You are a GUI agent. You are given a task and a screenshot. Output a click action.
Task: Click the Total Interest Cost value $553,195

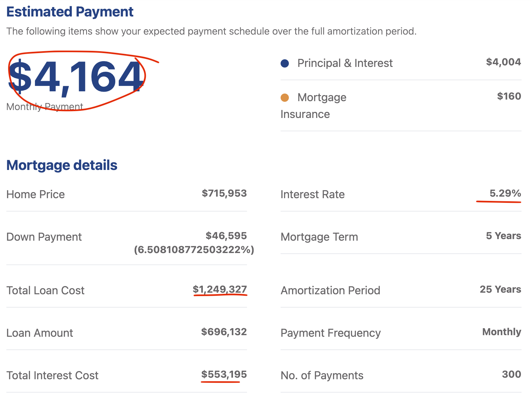pyautogui.click(x=224, y=374)
